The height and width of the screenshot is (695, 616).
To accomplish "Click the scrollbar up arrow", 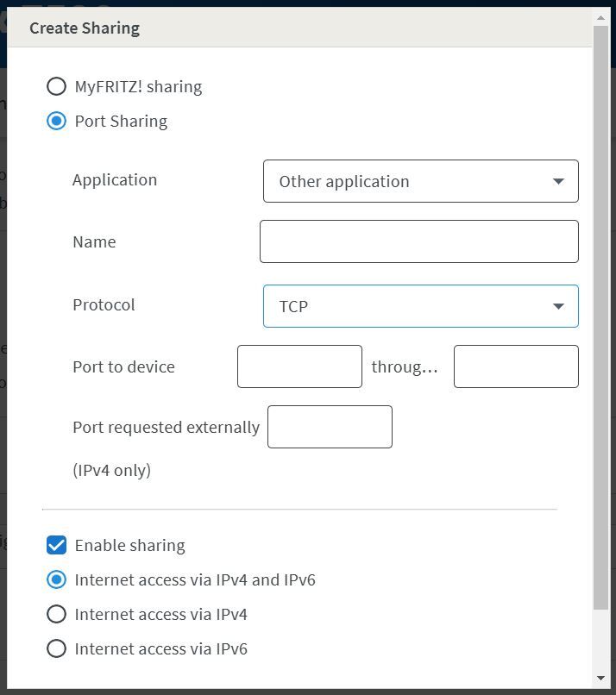I will pos(601,18).
